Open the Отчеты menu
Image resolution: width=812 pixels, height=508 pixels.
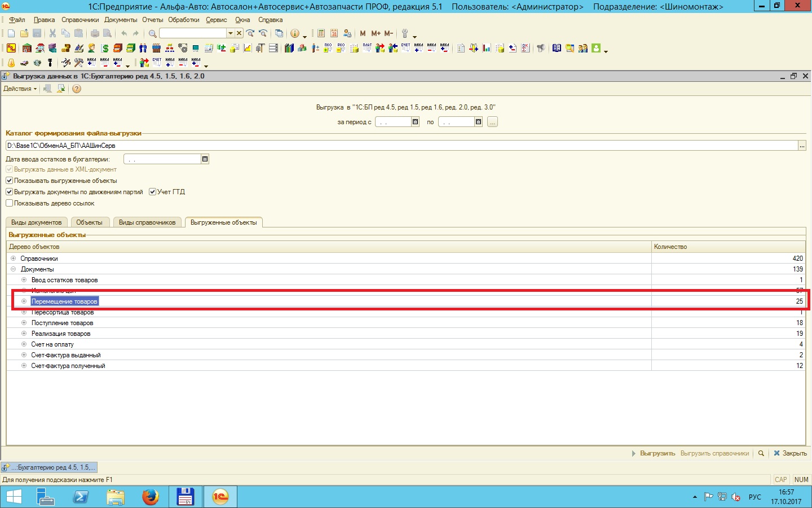click(152, 20)
